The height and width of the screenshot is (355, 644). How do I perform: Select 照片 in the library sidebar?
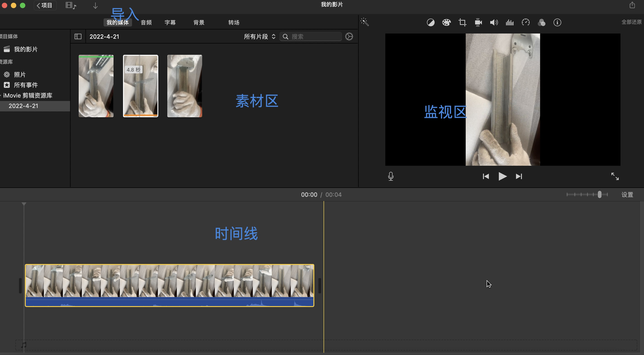point(19,75)
